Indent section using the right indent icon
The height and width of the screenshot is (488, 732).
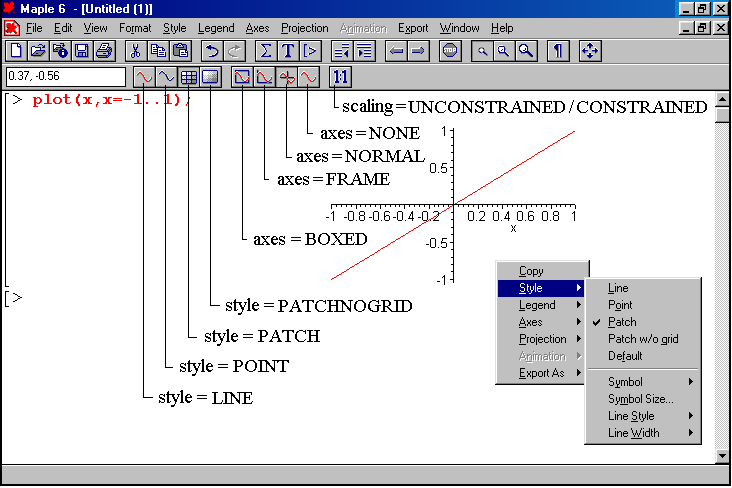tap(364, 50)
